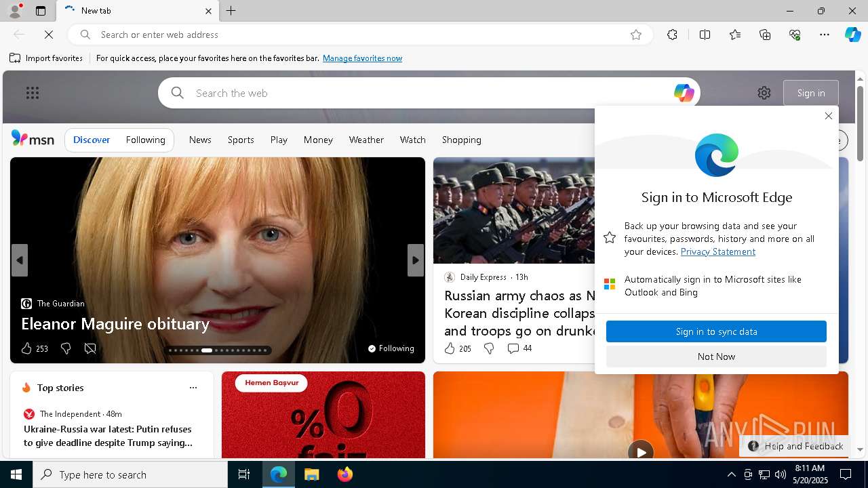Viewport: 868px width, 488px height.
Task: Open the Extensions puzzle icon
Action: [x=672, y=35]
